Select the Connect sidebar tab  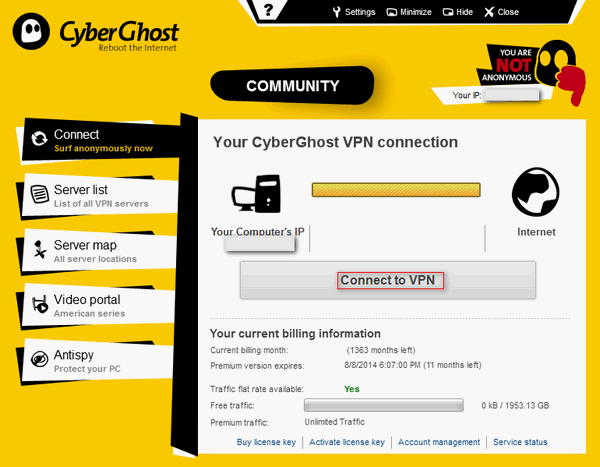coord(100,140)
